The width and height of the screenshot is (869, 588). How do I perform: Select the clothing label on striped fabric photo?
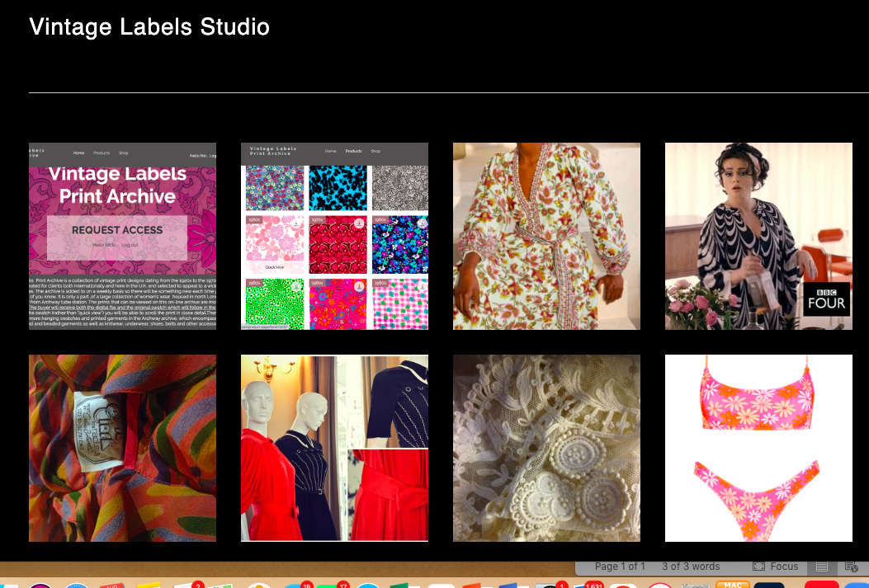[x=122, y=448]
